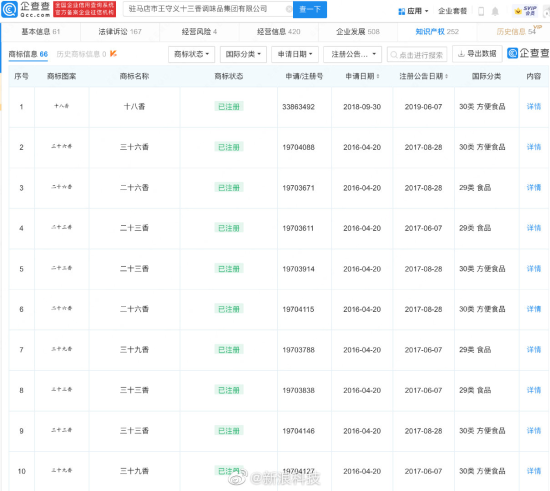This screenshot has width=550, height=491.
Task: Open 详情 for row 3 二十六香
Action: tap(534, 188)
